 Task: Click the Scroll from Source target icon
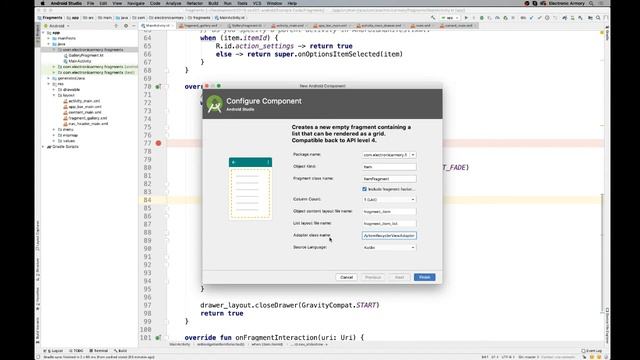(116, 26)
